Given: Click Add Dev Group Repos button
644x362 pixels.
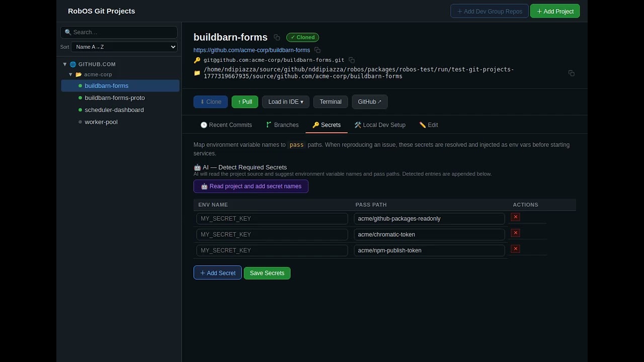Looking at the screenshot, I should 490,11.
